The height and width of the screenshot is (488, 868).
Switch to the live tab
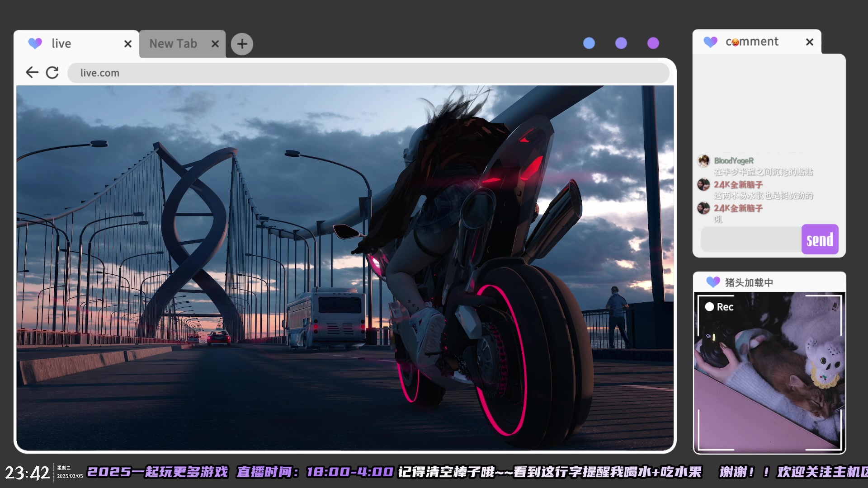click(76, 44)
